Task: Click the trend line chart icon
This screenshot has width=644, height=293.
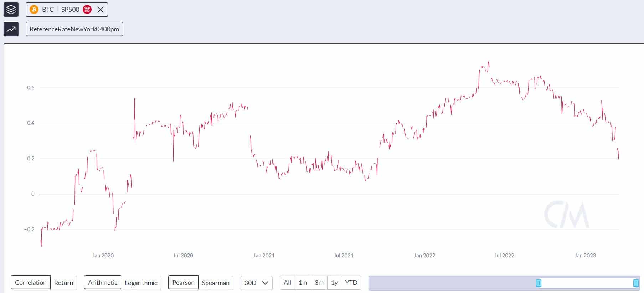Action: pyautogui.click(x=11, y=29)
